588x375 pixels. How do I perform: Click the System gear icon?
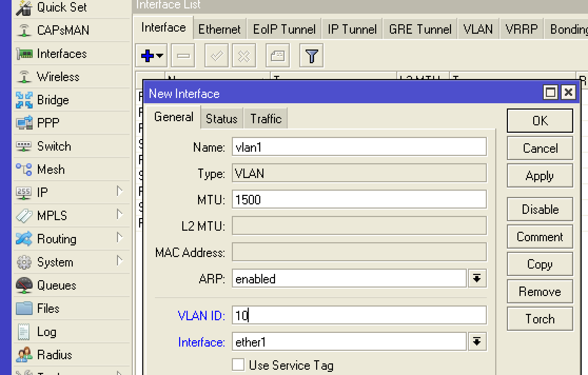click(x=24, y=262)
